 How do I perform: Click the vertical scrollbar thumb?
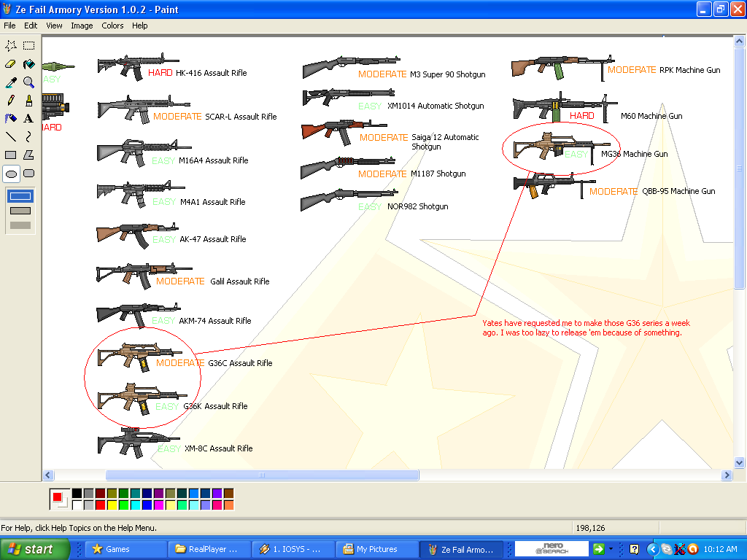(739, 168)
